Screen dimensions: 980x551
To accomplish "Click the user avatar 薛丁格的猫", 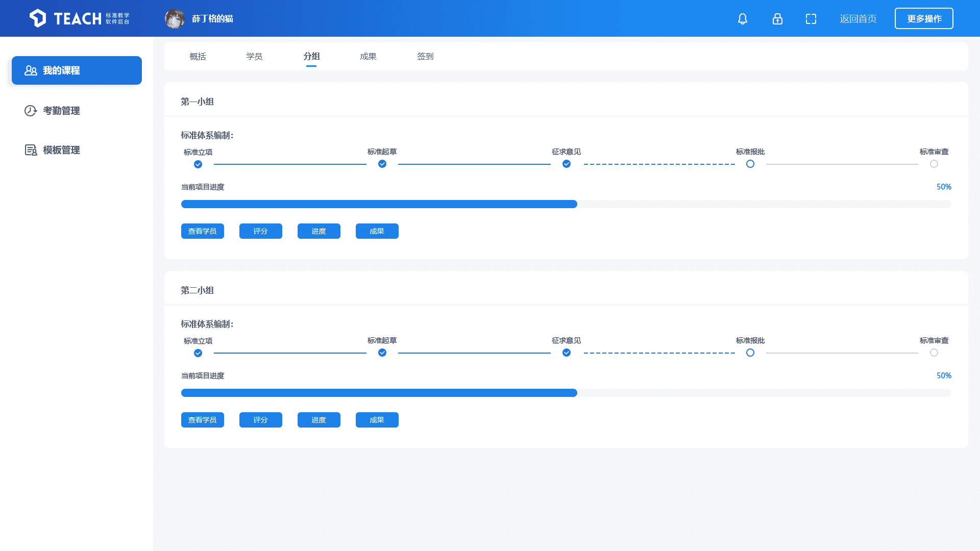I will point(175,19).
